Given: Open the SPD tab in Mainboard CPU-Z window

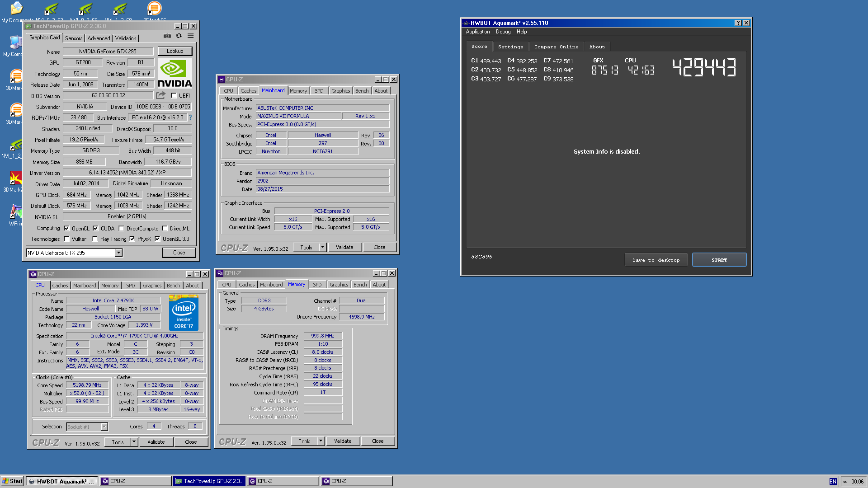Looking at the screenshot, I should [x=319, y=91].
